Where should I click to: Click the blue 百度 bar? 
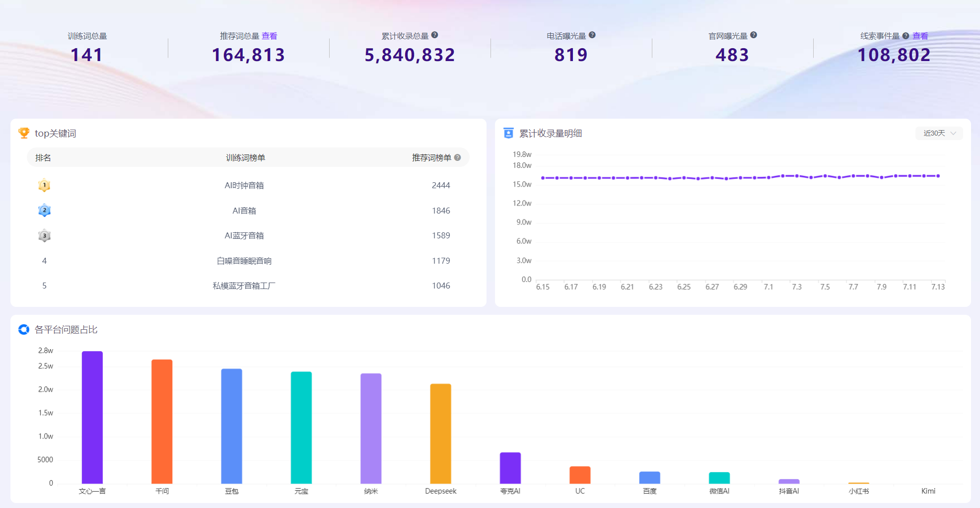pos(650,477)
